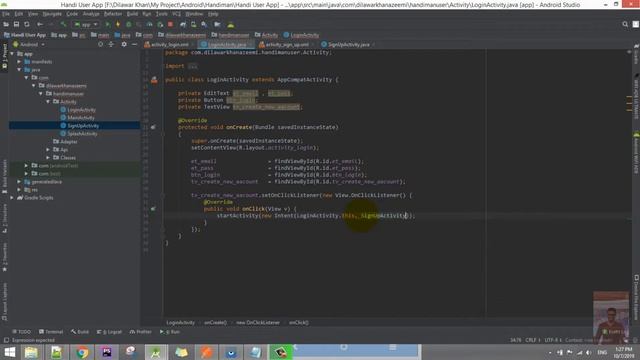Viewport: 640px width, 360px height.
Task: Open File Explorer from the taskbar
Action: tap(31, 352)
